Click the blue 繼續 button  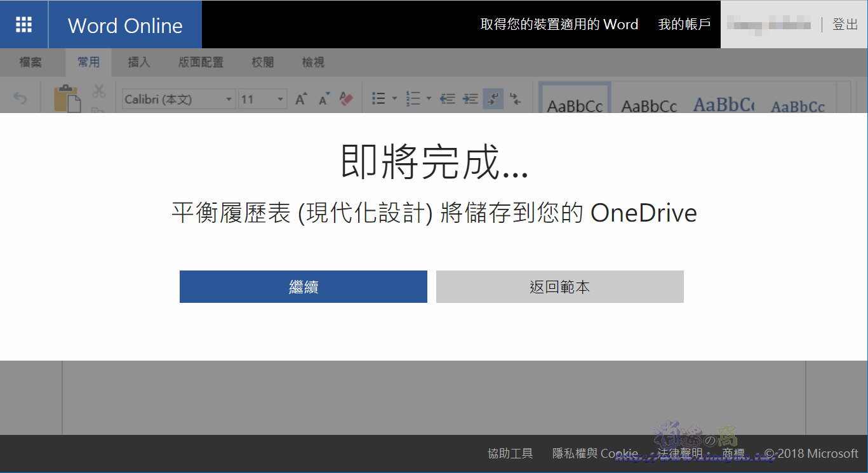(304, 287)
